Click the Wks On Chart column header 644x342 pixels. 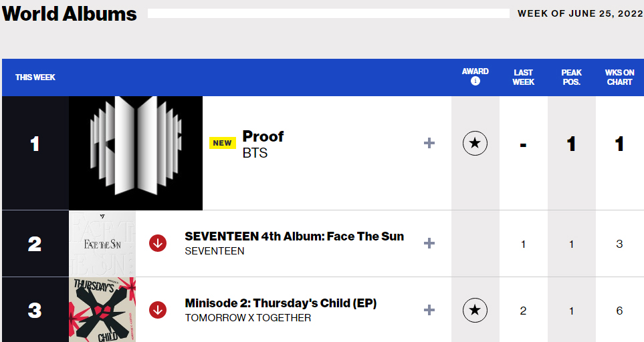(619, 77)
